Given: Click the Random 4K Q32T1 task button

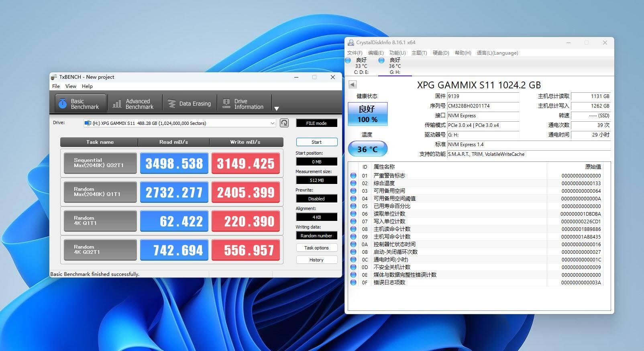Looking at the screenshot, I should (100, 250).
